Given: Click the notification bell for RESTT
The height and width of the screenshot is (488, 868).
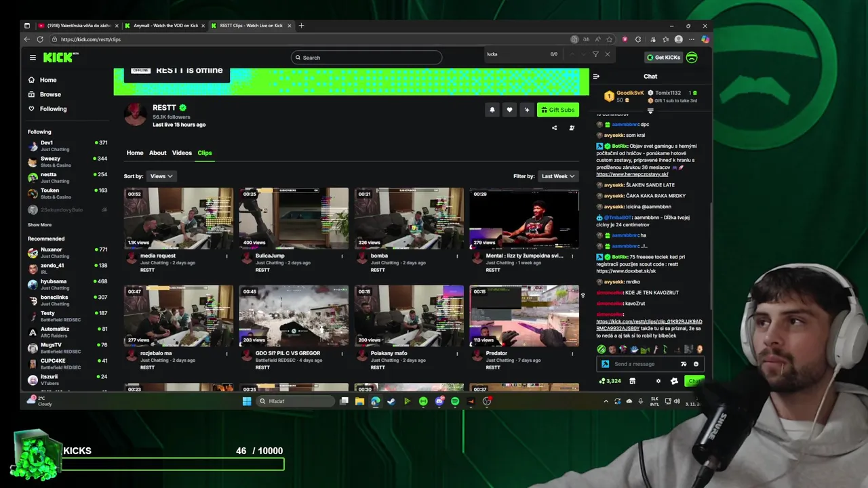Looking at the screenshot, I should point(492,110).
